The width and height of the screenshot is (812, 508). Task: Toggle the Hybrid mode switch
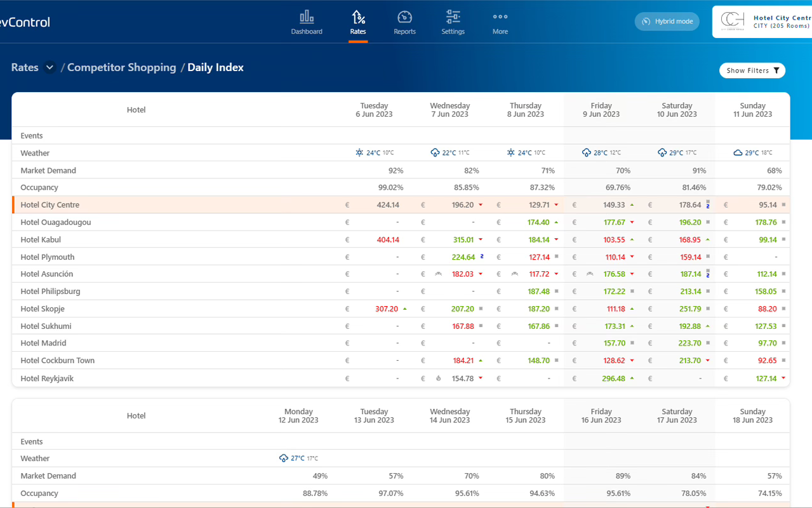667,22
